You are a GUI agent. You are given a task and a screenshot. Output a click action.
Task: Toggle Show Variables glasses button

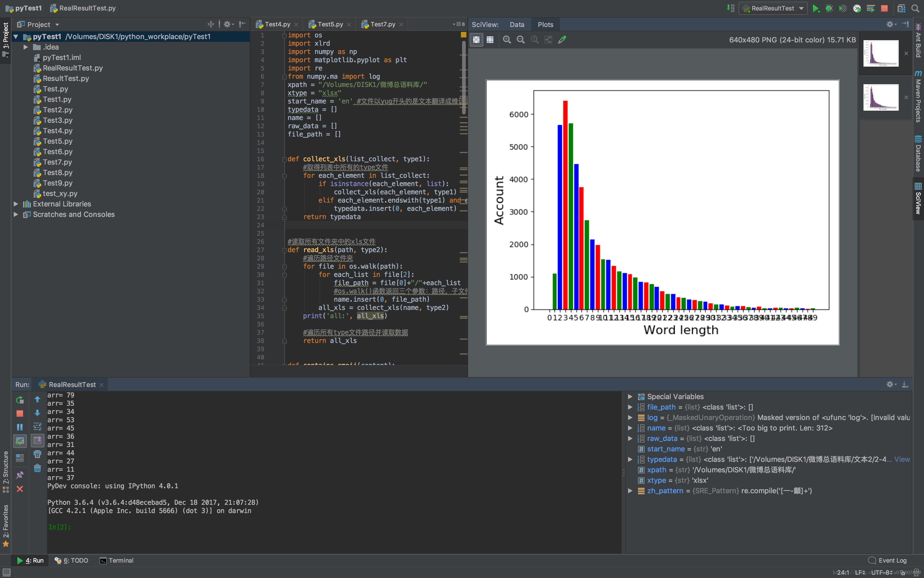(x=20, y=441)
